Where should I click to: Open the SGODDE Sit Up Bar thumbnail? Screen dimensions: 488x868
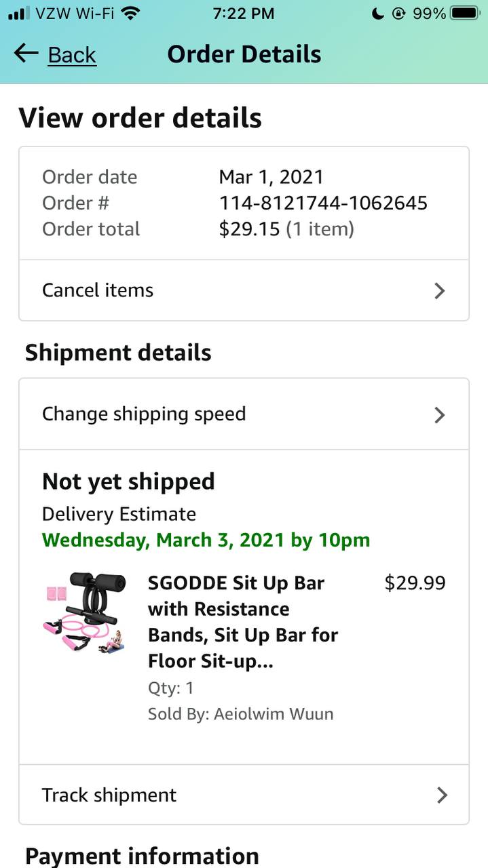pyautogui.click(x=86, y=614)
